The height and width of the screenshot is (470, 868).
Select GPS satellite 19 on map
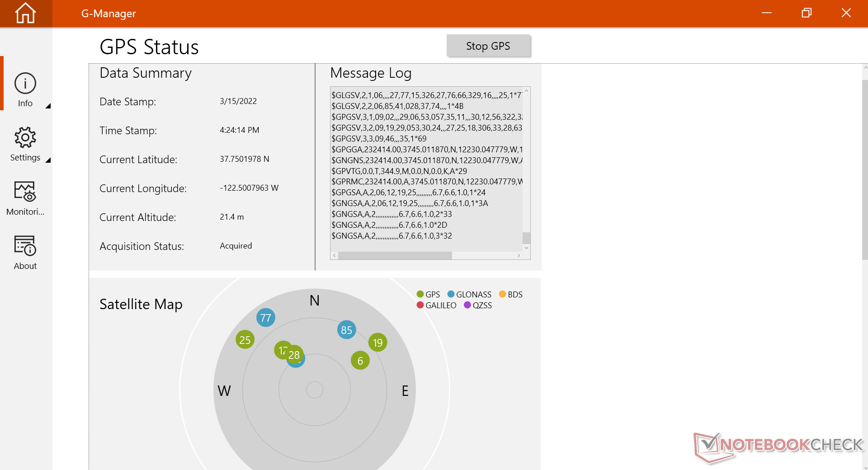point(378,343)
